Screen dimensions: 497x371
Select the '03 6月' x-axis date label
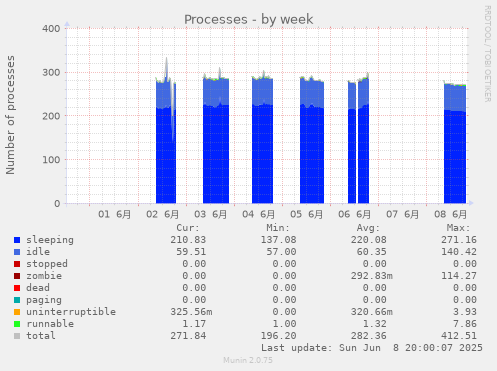point(210,214)
